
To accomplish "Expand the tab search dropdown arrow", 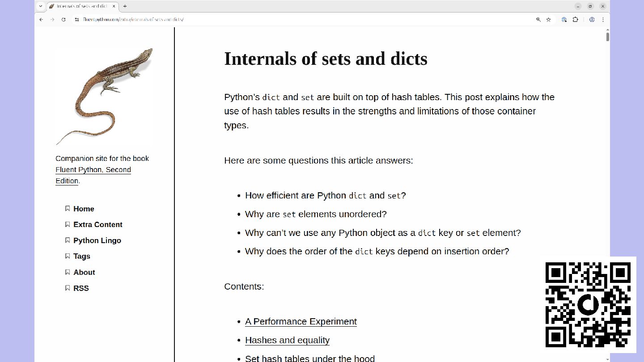I will click(40, 6).
